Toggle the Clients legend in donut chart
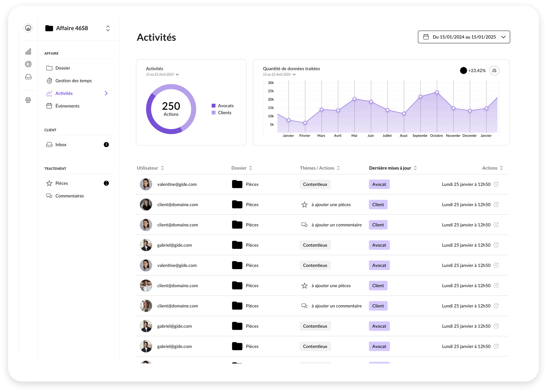Viewport: 547px width, 392px height. point(222,113)
